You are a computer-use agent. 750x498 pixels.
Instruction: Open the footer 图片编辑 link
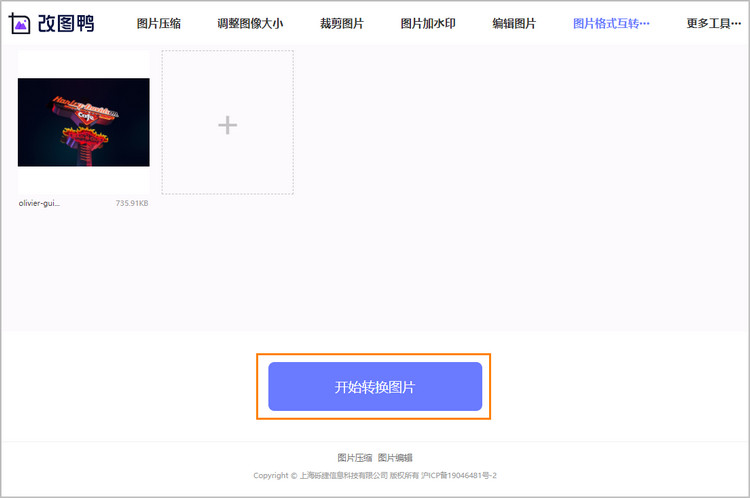pos(395,458)
